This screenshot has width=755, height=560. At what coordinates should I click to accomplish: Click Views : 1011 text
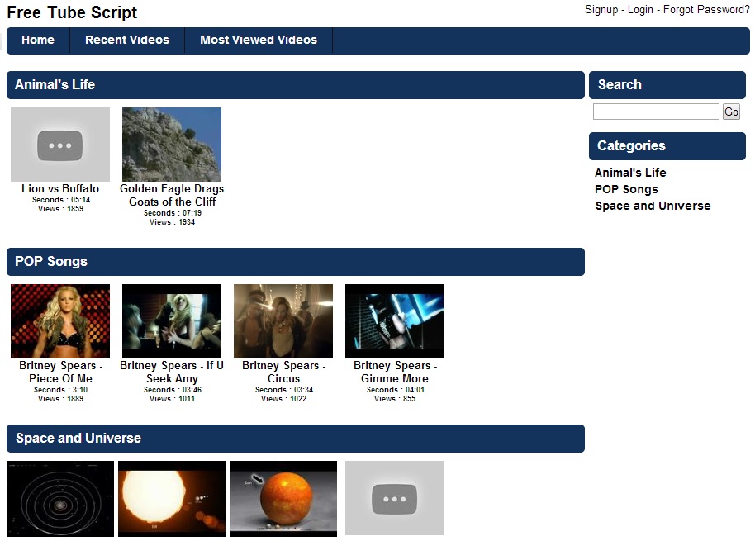pyautogui.click(x=172, y=399)
